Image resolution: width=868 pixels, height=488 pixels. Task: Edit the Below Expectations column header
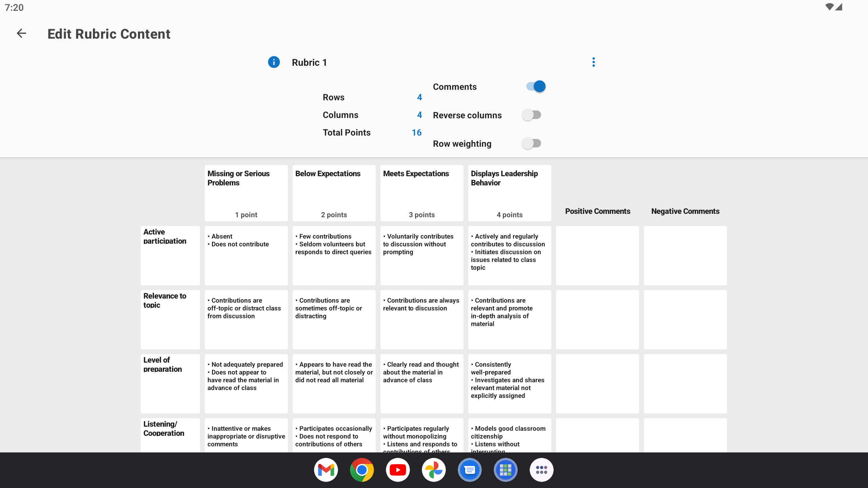coord(334,193)
